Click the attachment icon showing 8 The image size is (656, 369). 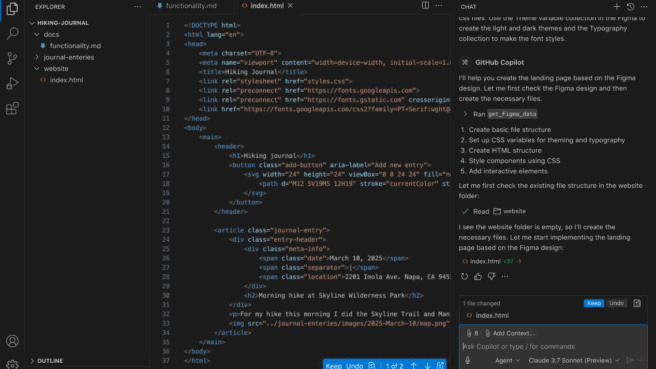click(472, 333)
